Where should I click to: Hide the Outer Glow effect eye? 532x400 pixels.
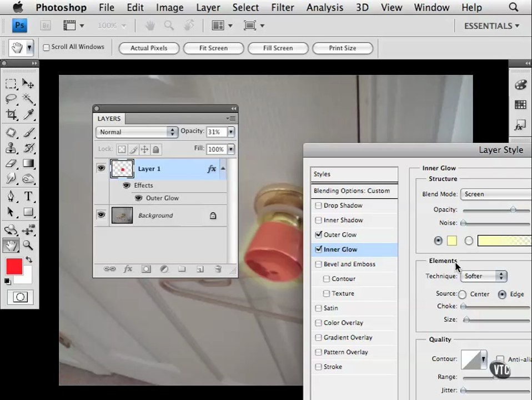click(138, 198)
